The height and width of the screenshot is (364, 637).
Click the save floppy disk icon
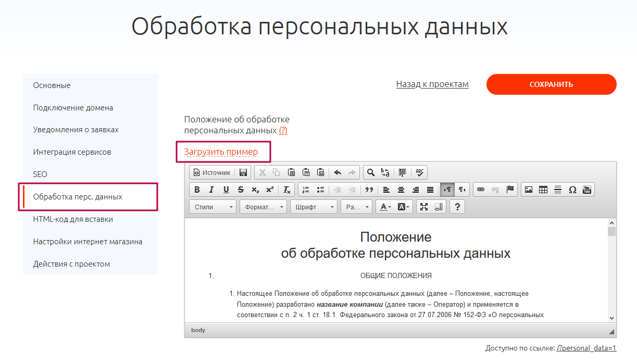point(243,172)
